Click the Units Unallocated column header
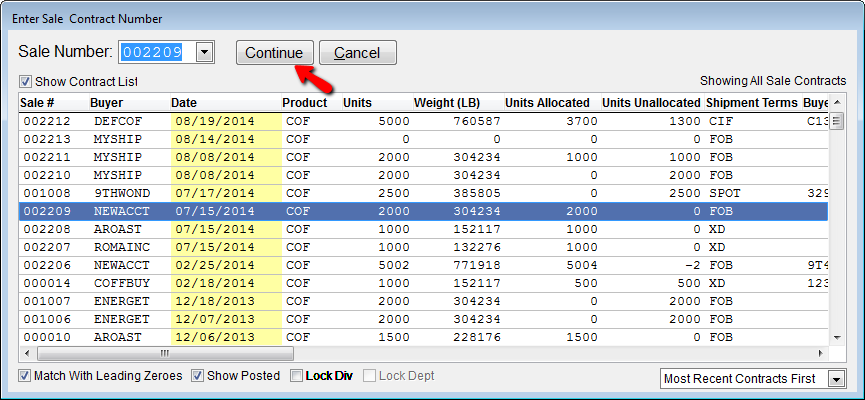This screenshot has width=865, height=400. click(x=652, y=103)
